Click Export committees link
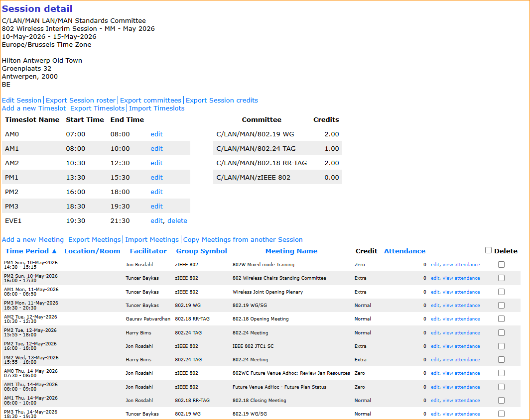Viewport: 530px width, 420px height. [150, 101]
